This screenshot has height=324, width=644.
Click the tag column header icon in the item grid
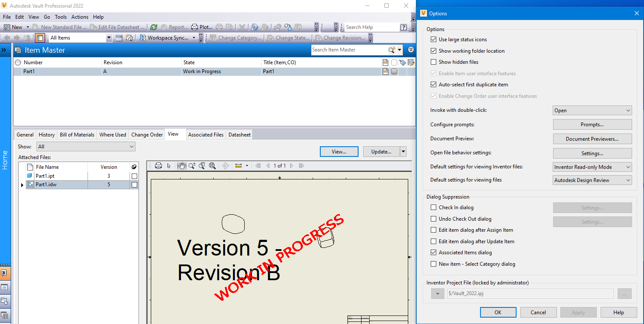click(x=403, y=63)
